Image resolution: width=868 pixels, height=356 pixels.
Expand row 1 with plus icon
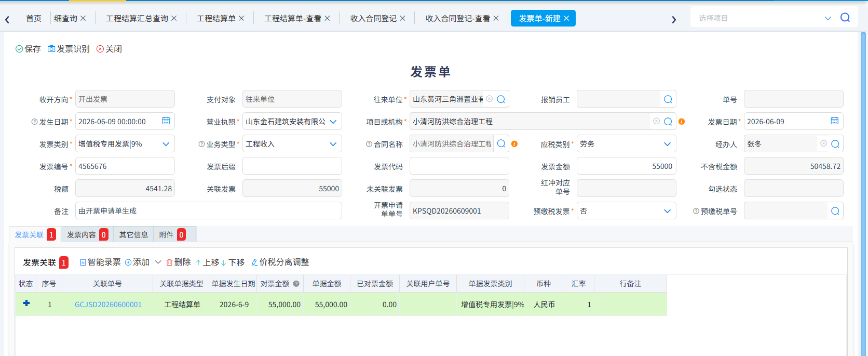(26, 303)
